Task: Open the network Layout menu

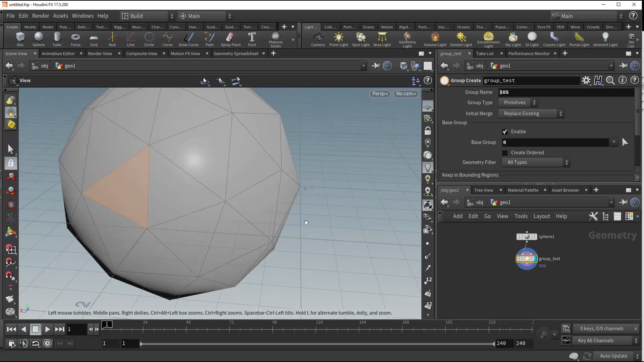Action: click(542, 216)
